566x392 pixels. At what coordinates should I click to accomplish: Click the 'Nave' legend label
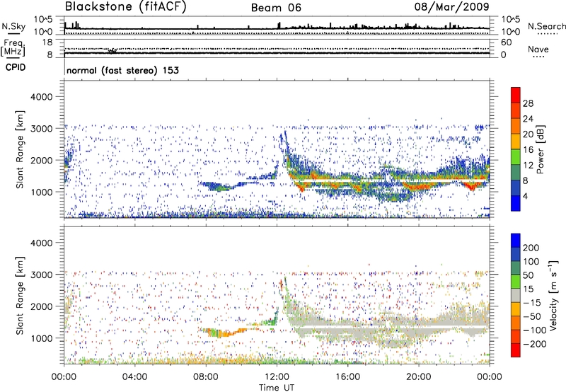click(538, 49)
